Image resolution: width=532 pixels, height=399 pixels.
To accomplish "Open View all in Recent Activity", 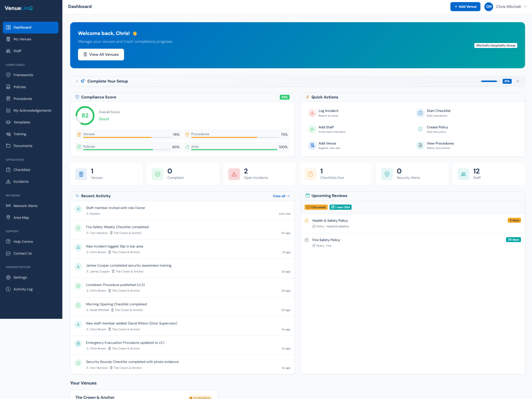I will click(281, 196).
